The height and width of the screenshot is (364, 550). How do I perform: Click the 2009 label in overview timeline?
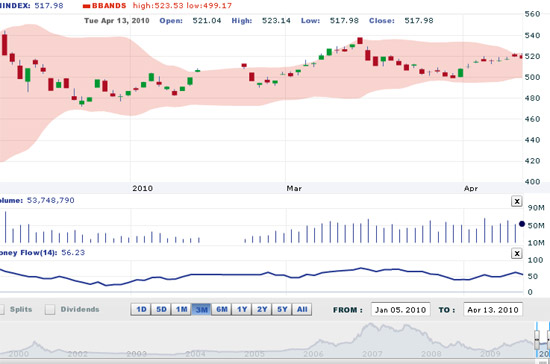490,353
